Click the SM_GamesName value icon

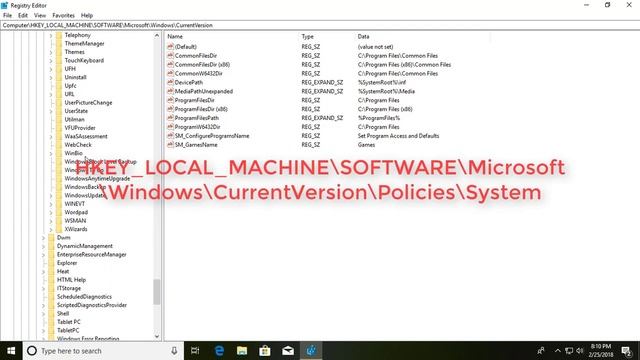click(x=171, y=144)
